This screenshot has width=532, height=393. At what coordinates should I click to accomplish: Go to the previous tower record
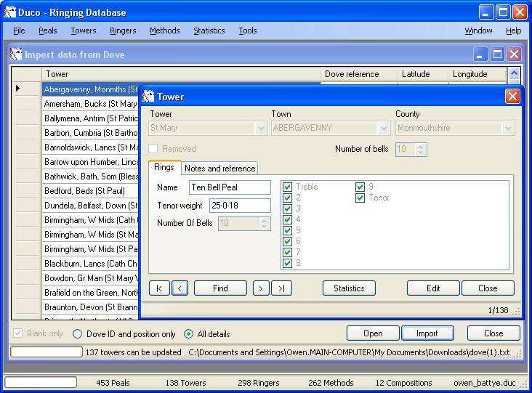point(180,288)
